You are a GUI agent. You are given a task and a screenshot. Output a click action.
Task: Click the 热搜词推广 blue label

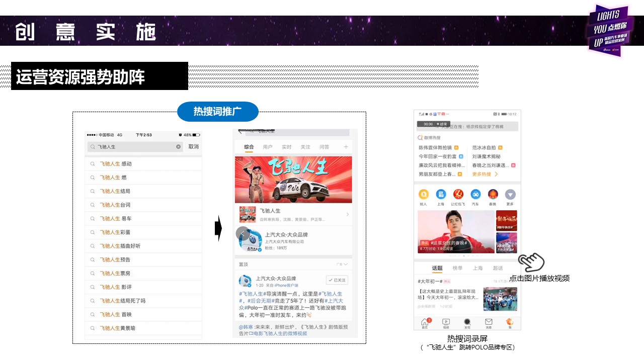pyautogui.click(x=218, y=112)
